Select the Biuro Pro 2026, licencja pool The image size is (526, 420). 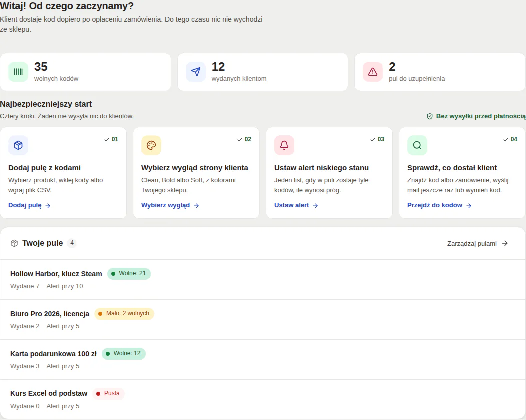263,319
